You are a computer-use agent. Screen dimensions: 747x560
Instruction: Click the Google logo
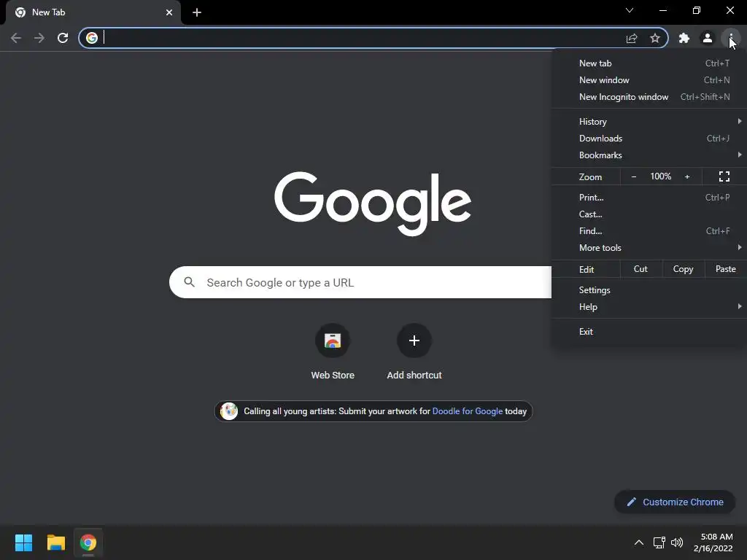(x=373, y=203)
